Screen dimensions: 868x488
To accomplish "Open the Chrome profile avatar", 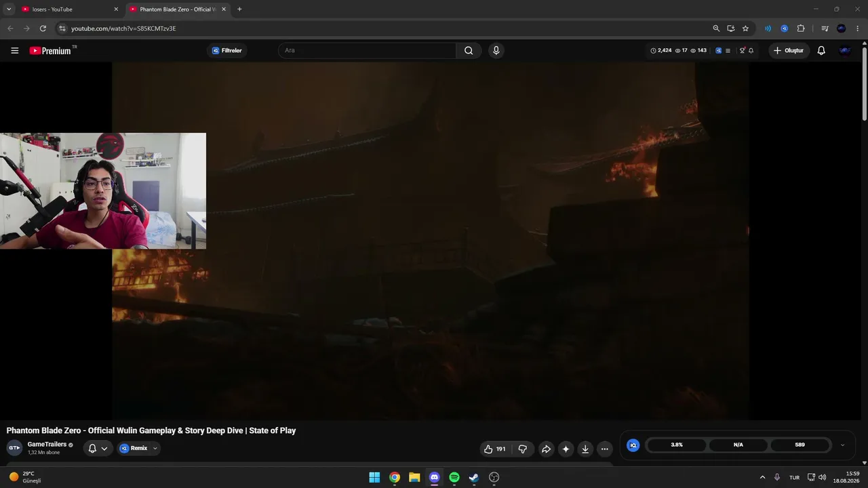I will tap(842, 28).
